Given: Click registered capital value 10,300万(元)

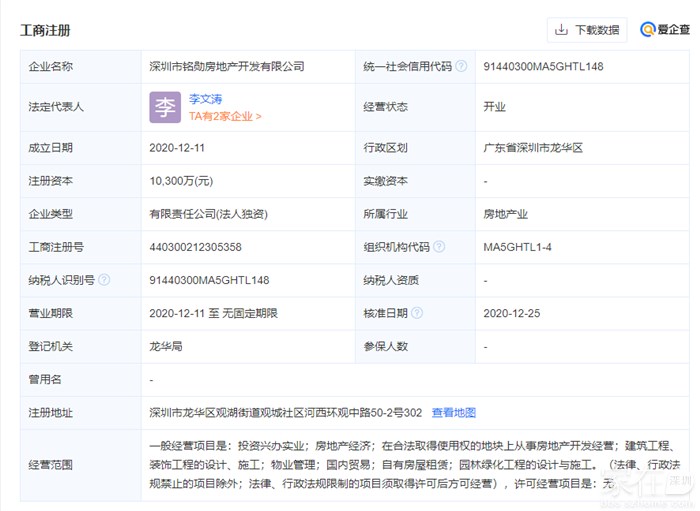Looking at the screenshot, I should tap(181, 181).
